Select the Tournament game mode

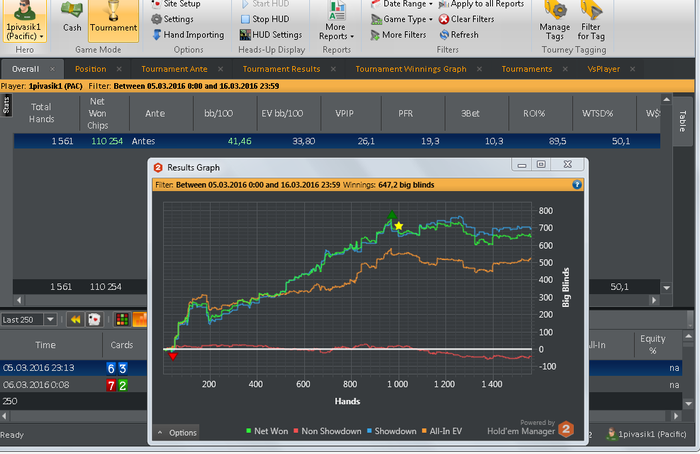pos(113,20)
